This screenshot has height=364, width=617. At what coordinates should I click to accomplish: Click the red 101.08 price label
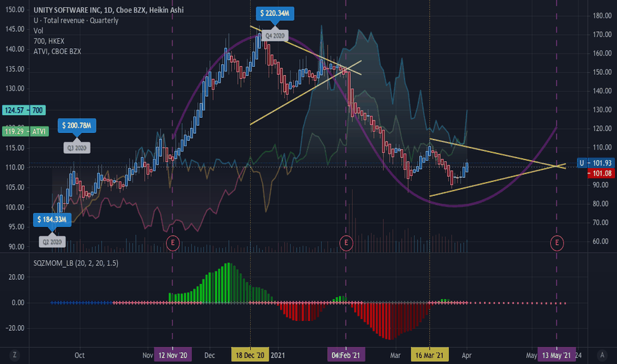point(601,173)
